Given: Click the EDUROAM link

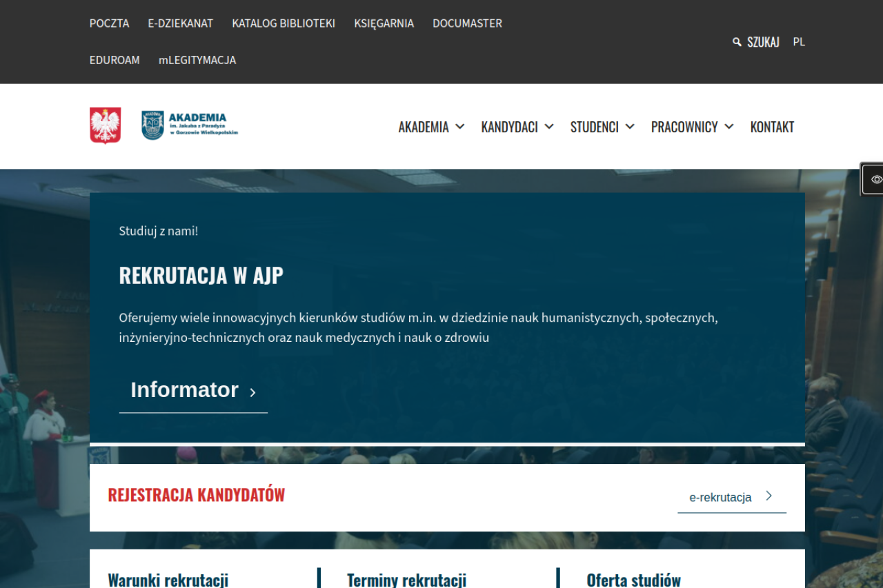Looking at the screenshot, I should click(x=115, y=61).
